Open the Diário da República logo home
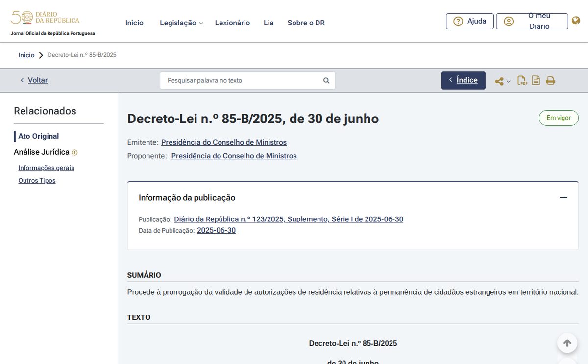The image size is (588, 364). (45, 18)
